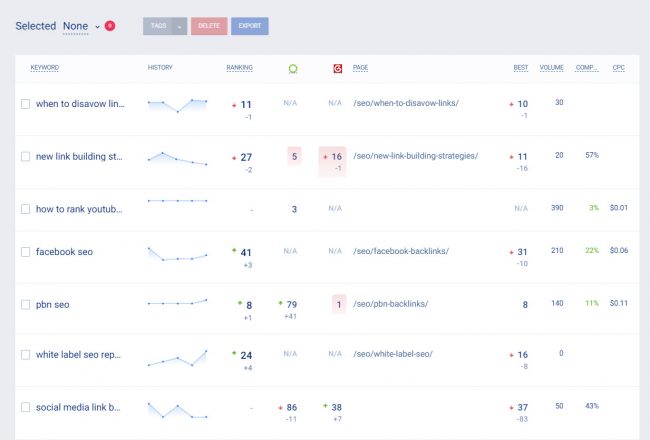Open the Selected None dropdown
This screenshot has height=440, width=650.
pyautogui.click(x=81, y=26)
